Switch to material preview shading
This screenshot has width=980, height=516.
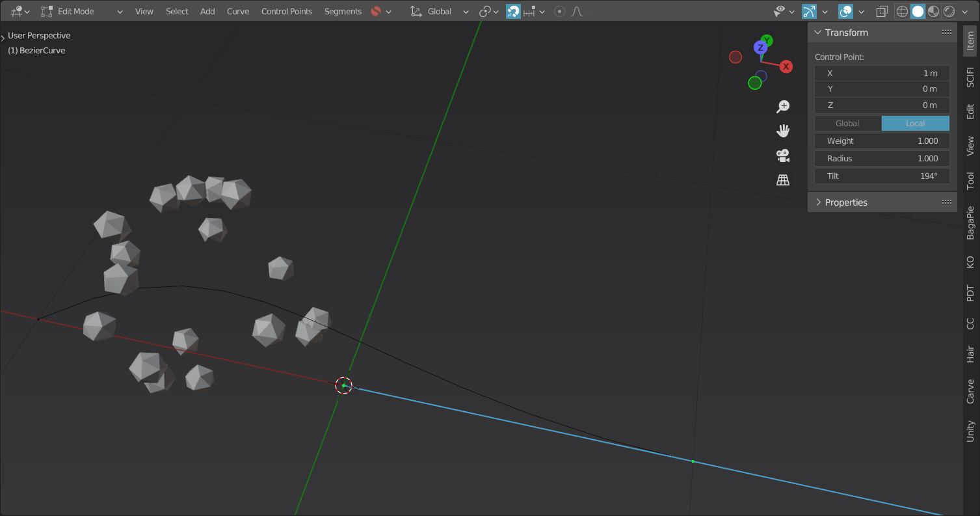coord(933,11)
